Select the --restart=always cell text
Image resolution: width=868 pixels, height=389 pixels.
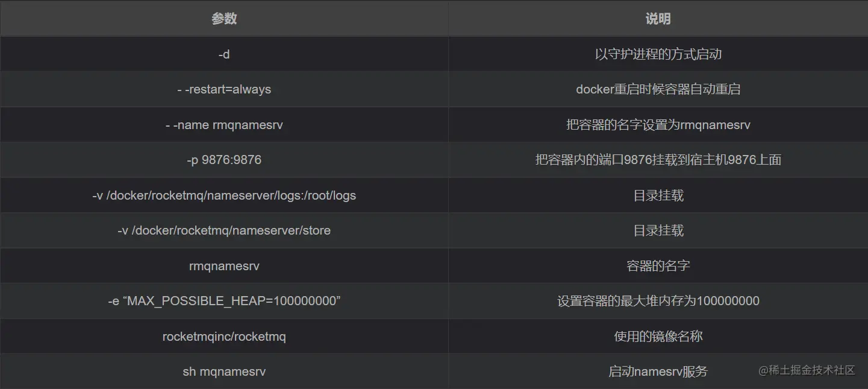click(x=224, y=89)
